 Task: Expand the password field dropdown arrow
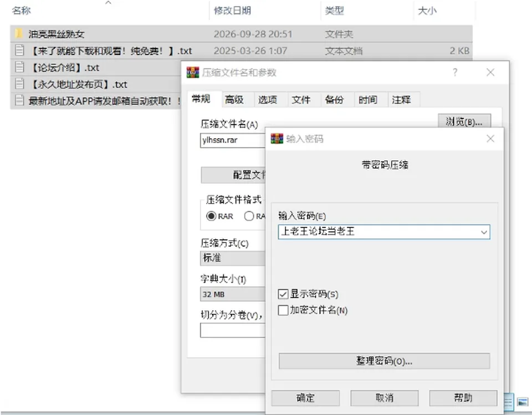(483, 232)
